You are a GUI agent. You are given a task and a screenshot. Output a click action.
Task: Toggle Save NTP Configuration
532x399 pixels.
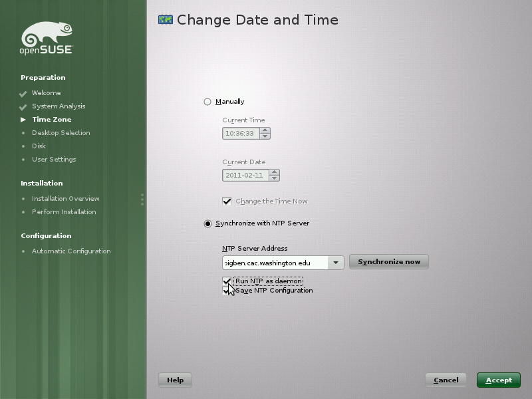[227, 291]
